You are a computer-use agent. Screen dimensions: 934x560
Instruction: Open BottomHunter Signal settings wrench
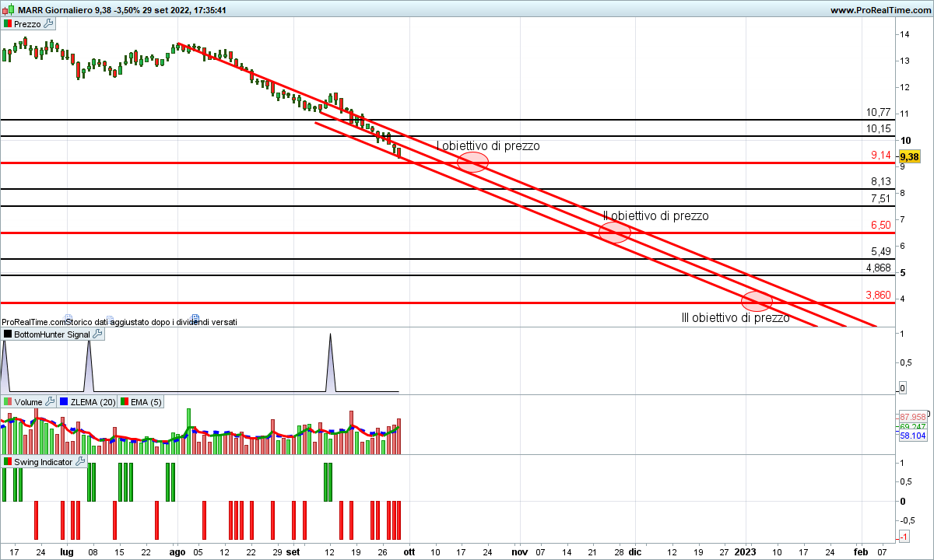click(x=97, y=334)
